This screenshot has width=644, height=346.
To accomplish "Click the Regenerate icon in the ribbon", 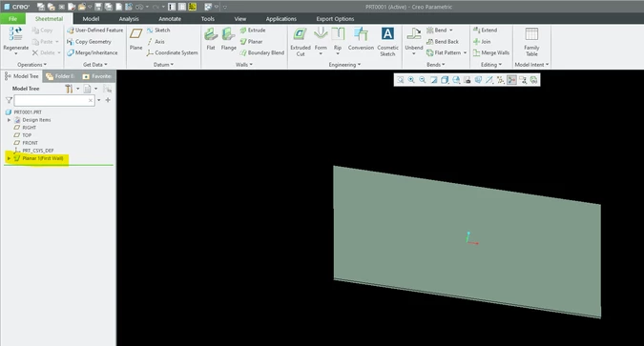I will (x=15, y=34).
